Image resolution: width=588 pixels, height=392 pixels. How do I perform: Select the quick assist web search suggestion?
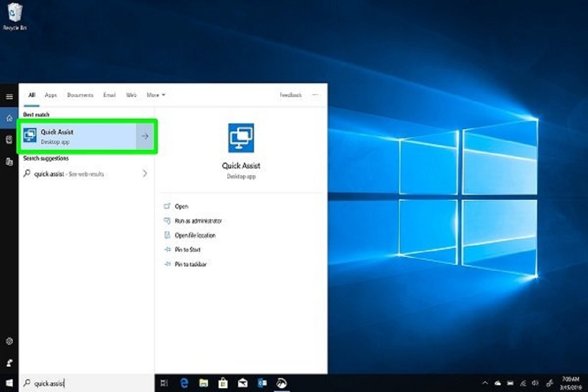86,173
